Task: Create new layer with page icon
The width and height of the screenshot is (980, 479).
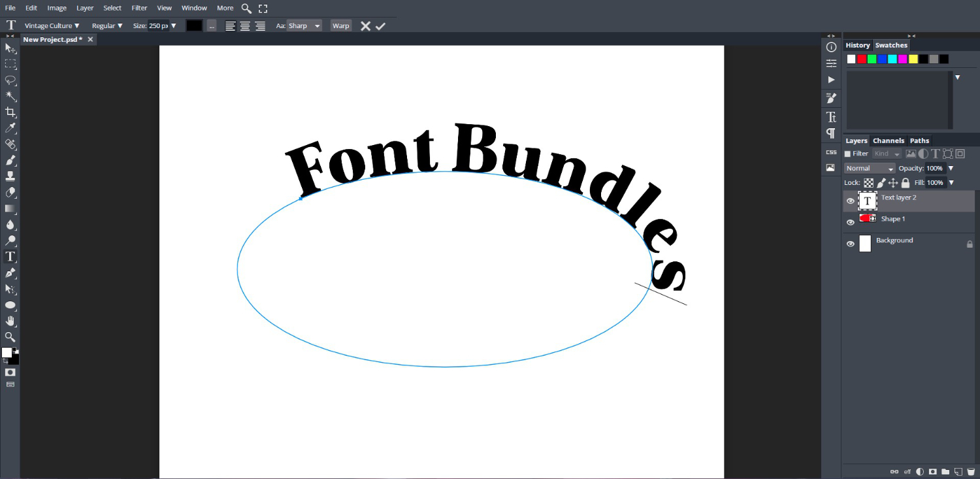Action: click(958, 471)
